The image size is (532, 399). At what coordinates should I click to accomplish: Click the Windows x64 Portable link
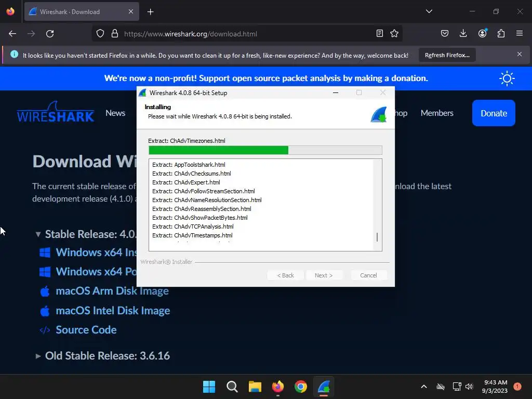click(96, 271)
